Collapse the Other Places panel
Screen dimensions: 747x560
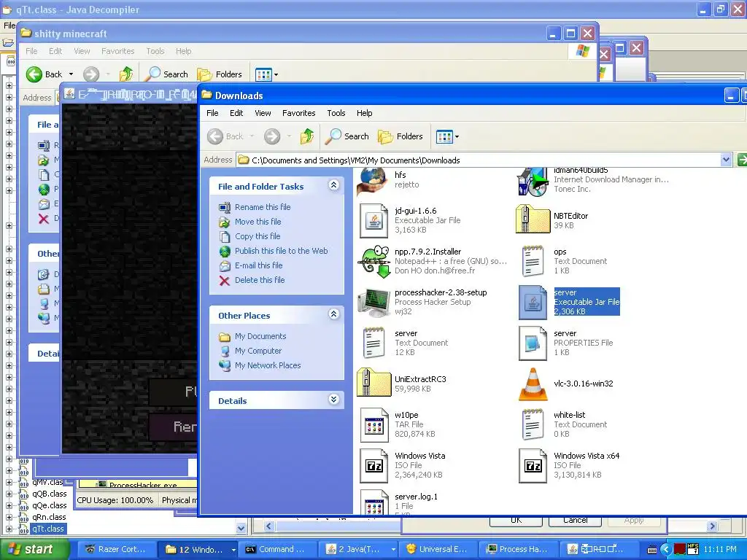coord(334,314)
